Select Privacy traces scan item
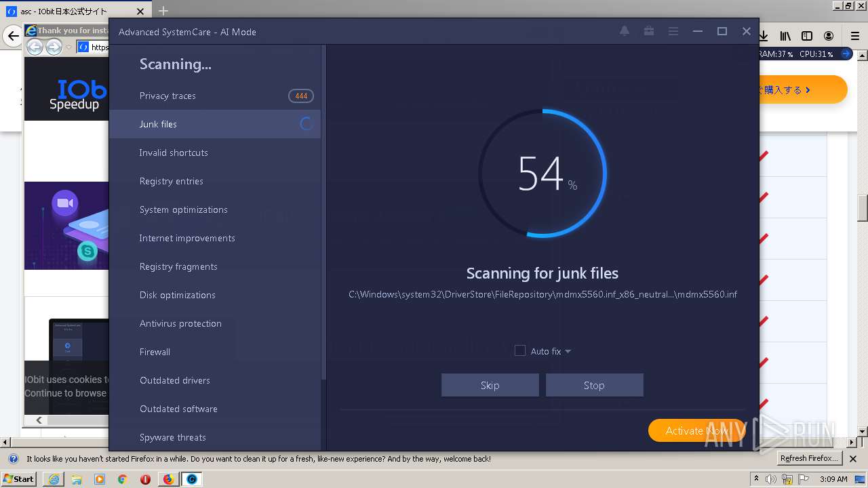Viewport: 868px width, 488px height. click(214, 96)
